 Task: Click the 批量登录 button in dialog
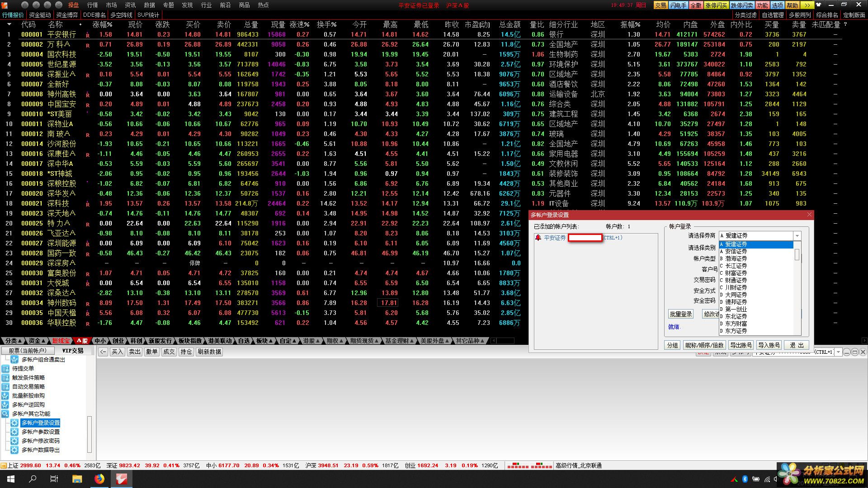point(681,314)
